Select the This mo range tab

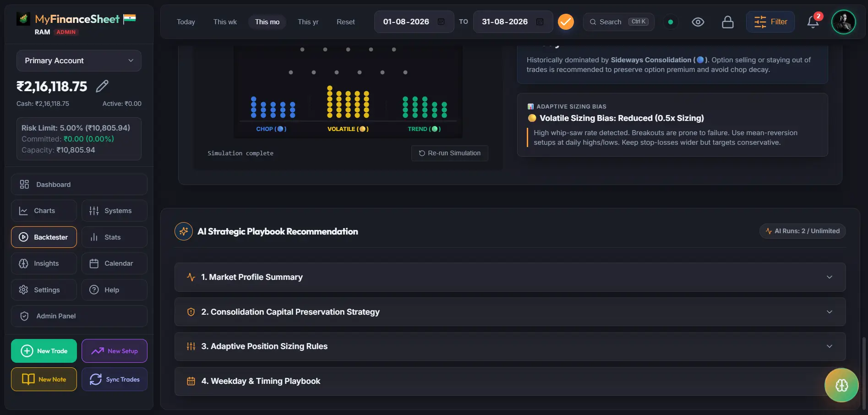[267, 22]
